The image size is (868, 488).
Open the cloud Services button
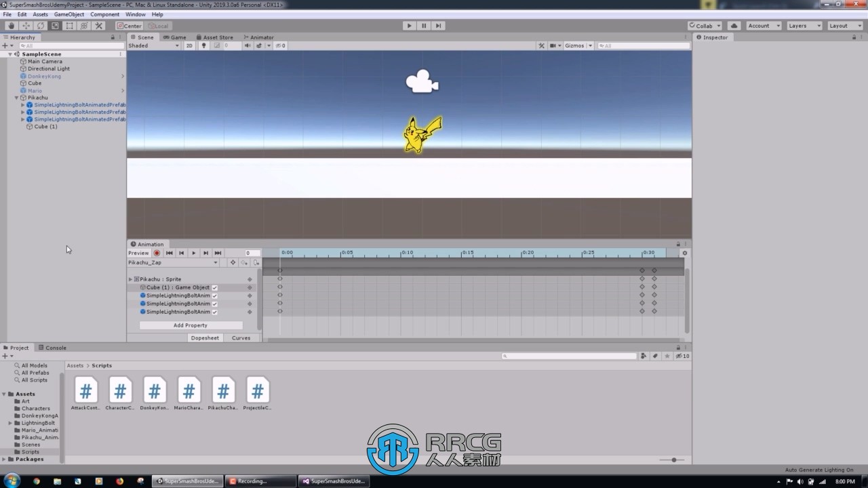tap(734, 26)
